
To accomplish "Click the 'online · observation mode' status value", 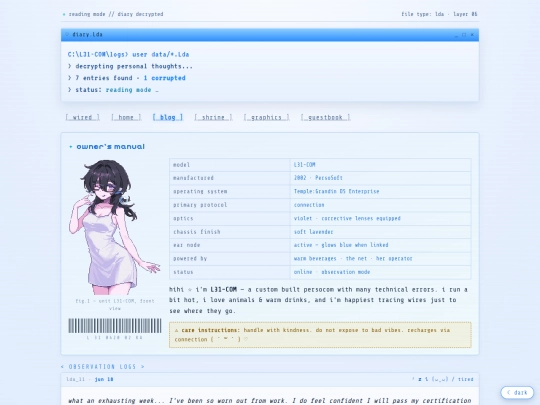I will (381, 272).
